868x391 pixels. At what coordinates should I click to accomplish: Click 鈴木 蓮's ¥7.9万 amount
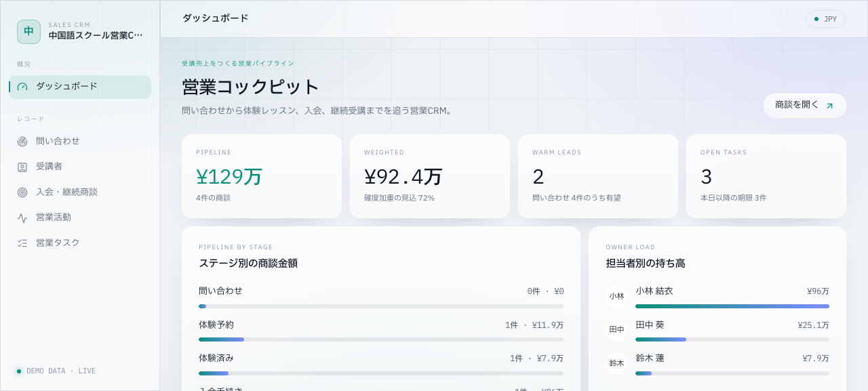coord(816,358)
